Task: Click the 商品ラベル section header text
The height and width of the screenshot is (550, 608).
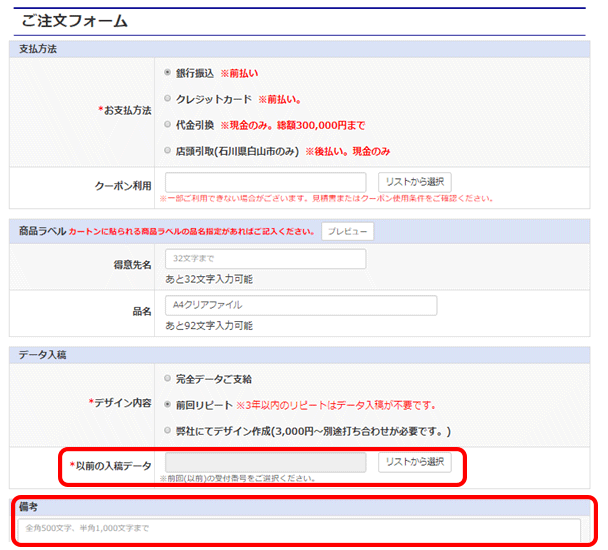Action: [x=41, y=231]
